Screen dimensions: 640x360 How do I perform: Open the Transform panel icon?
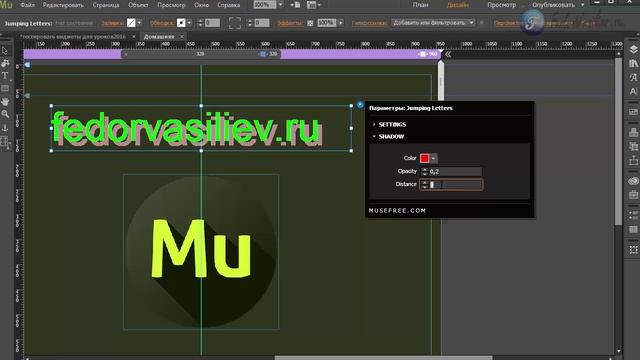point(633,146)
